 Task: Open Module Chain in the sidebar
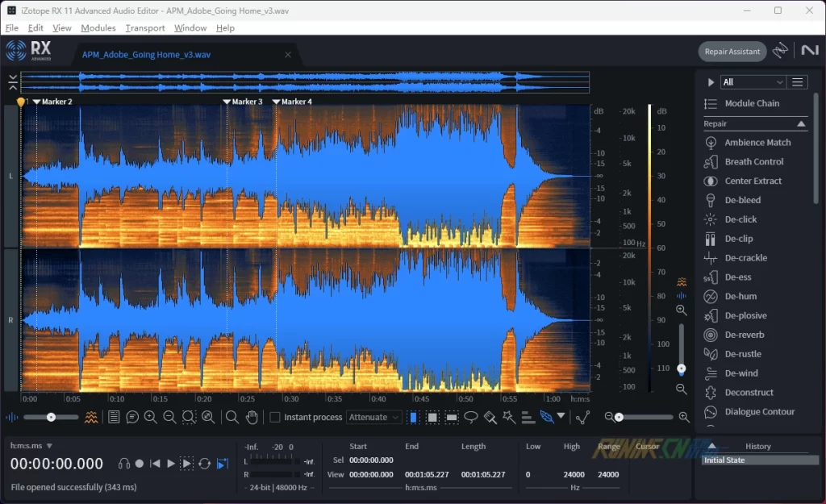click(751, 103)
